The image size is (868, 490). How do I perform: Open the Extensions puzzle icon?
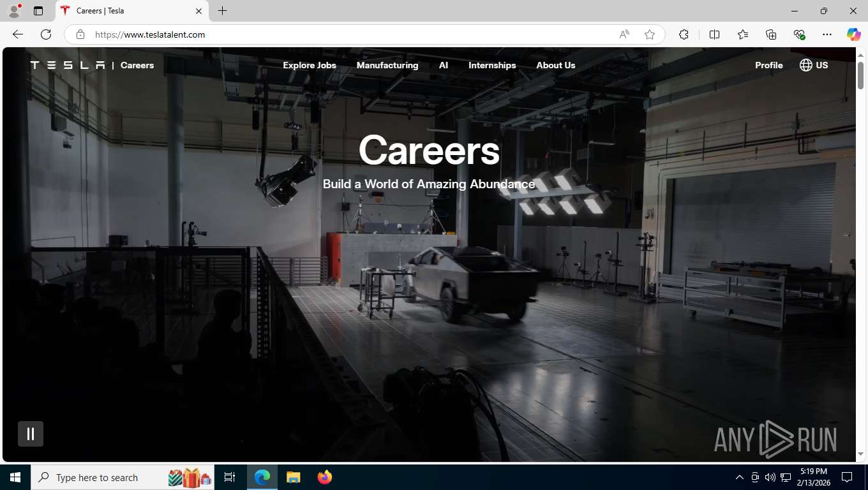pos(684,34)
